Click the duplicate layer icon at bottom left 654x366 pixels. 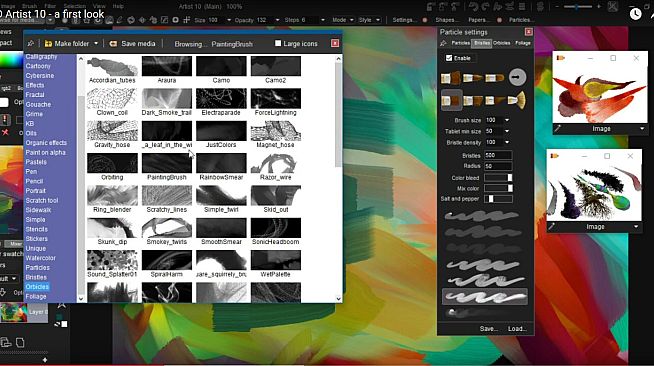coord(6,342)
